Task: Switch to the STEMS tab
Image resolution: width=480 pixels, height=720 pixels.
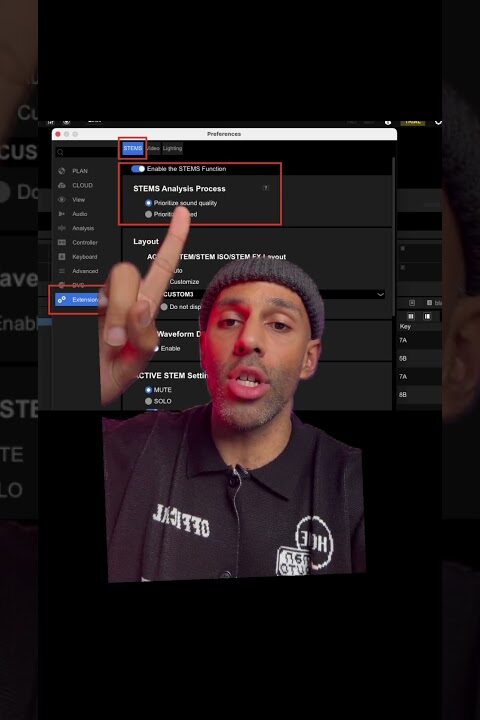Action: 132,148
